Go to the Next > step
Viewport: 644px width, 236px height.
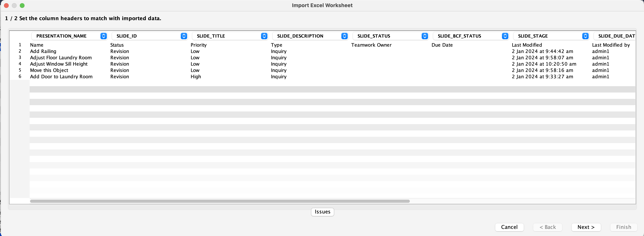point(586,227)
